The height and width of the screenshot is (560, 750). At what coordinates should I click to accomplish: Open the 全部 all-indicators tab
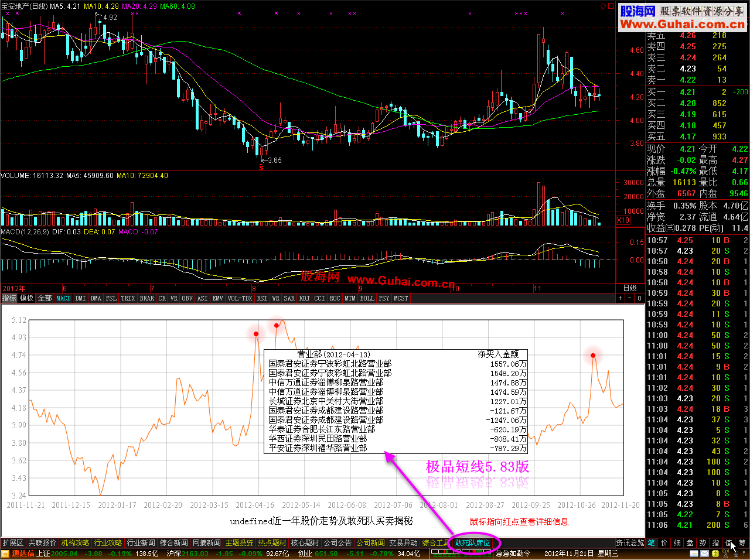[x=45, y=298]
